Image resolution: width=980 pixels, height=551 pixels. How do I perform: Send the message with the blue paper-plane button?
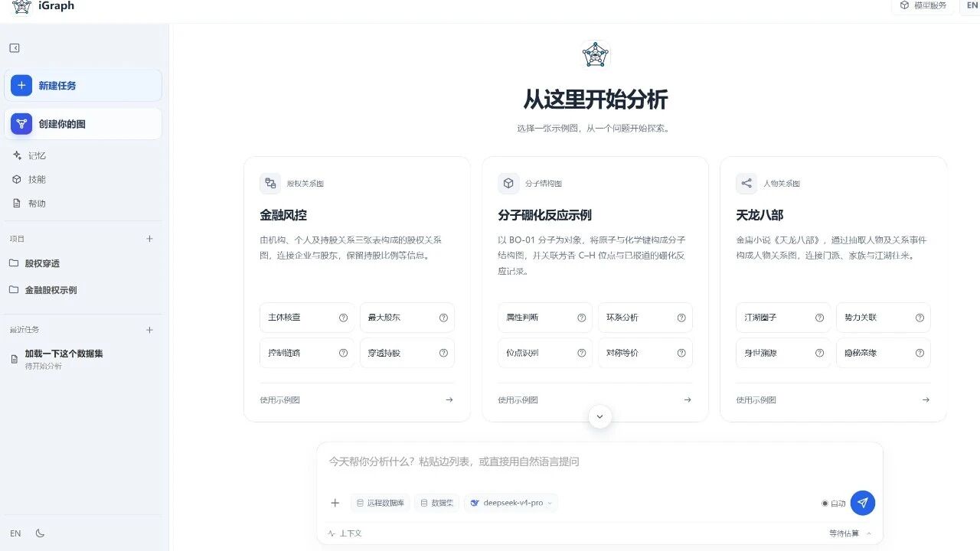click(x=863, y=503)
